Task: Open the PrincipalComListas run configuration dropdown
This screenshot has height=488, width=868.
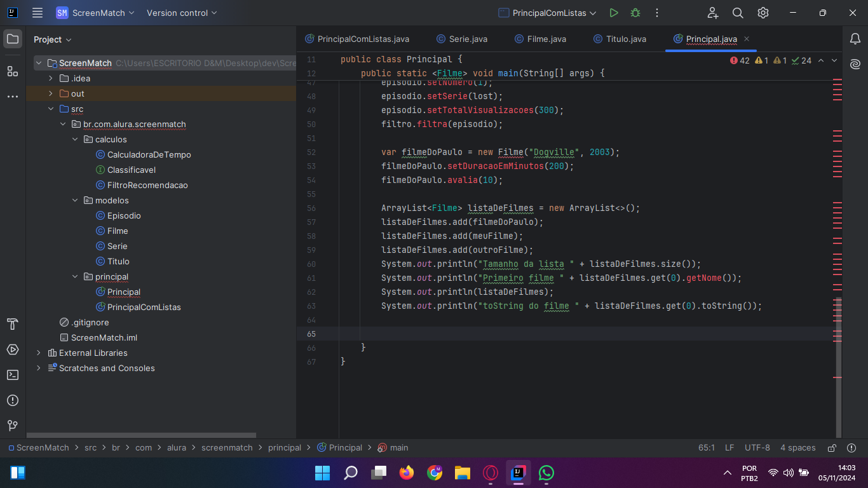Action: [547, 13]
